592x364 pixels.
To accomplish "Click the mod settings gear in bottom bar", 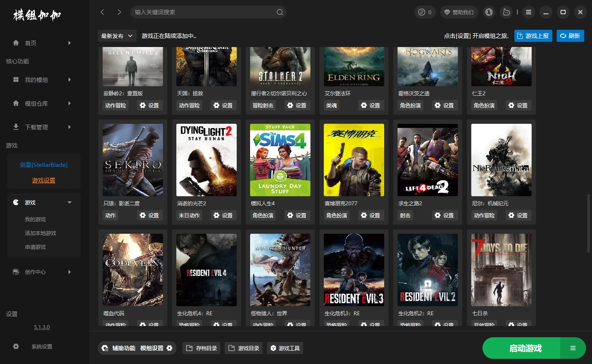I will (169, 348).
